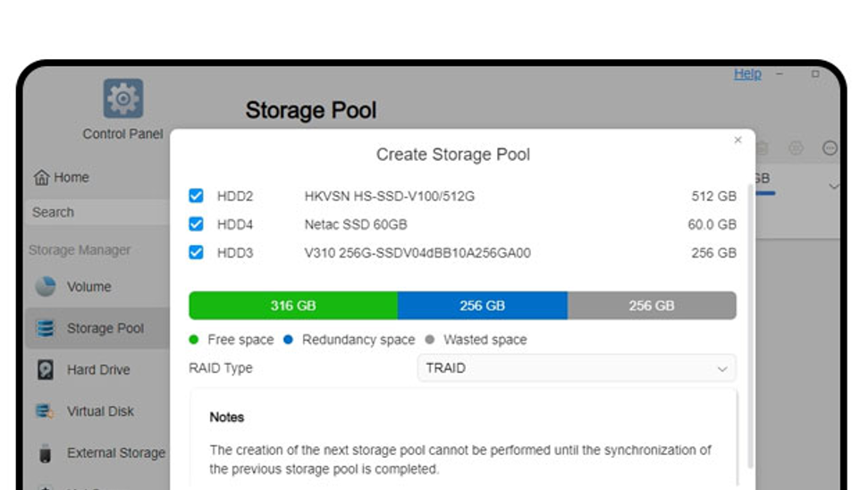
Task: Click the green free space bar segment
Action: pyautogui.click(x=293, y=306)
